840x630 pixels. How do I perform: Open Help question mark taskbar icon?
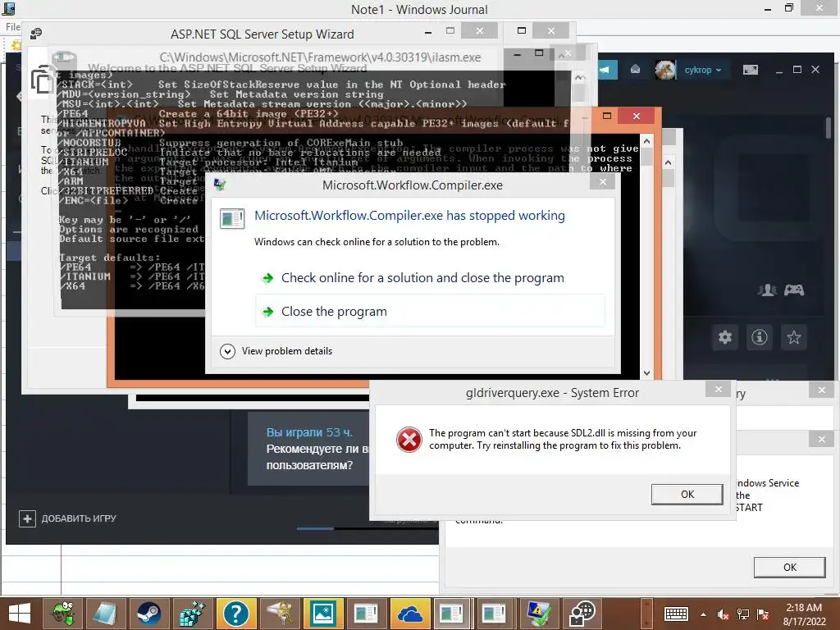pos(235,614)
